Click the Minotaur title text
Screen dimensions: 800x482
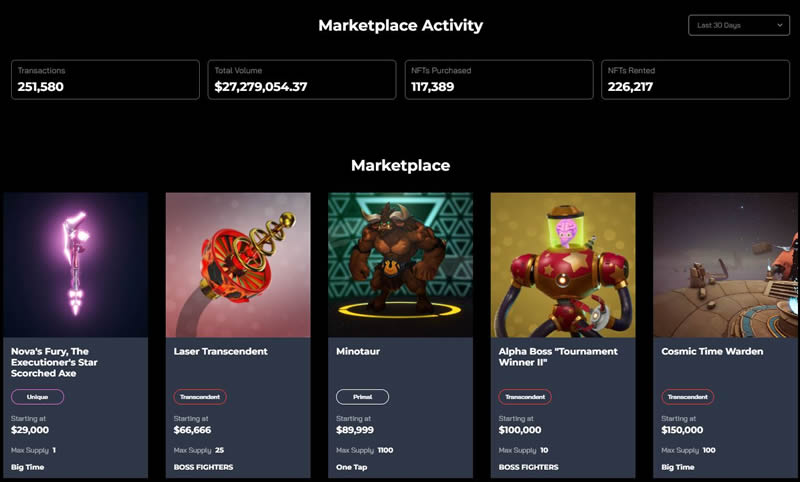[x=359, y=352]
